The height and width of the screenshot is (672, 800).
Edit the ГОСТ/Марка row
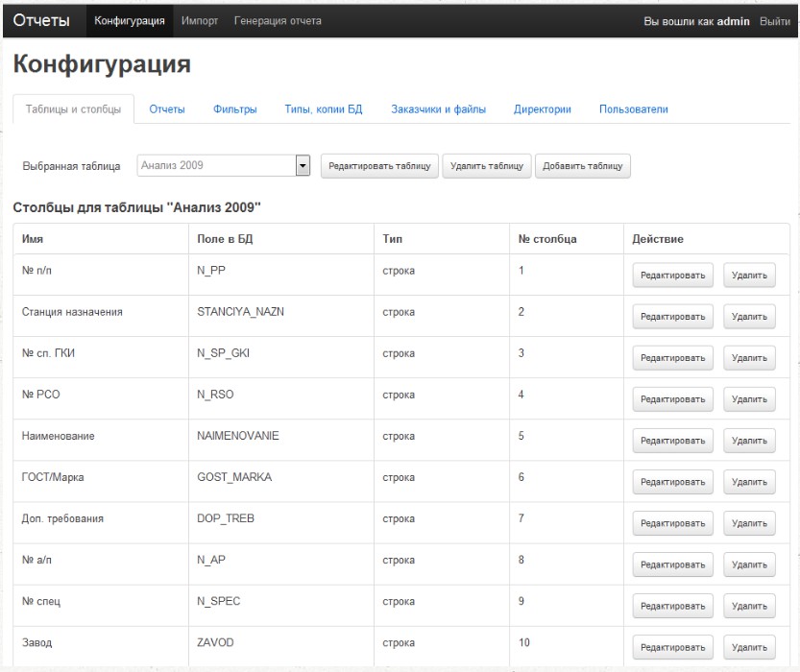672,482
